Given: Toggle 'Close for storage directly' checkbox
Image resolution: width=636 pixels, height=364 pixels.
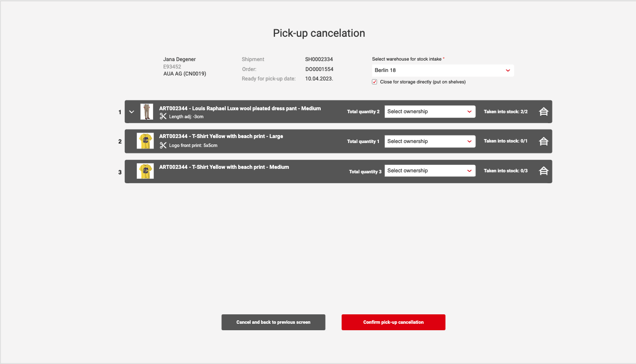Looking at the screenshot, I should (x=374, y=82).
